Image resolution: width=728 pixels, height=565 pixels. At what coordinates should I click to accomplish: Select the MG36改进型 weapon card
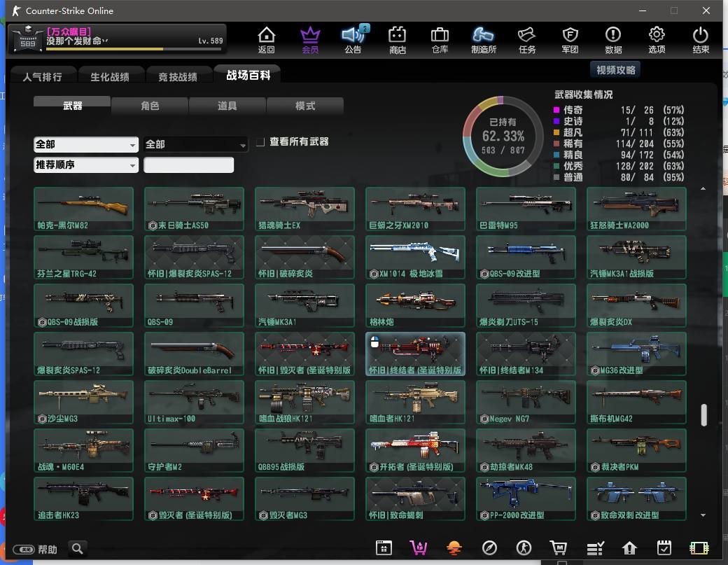636,354
